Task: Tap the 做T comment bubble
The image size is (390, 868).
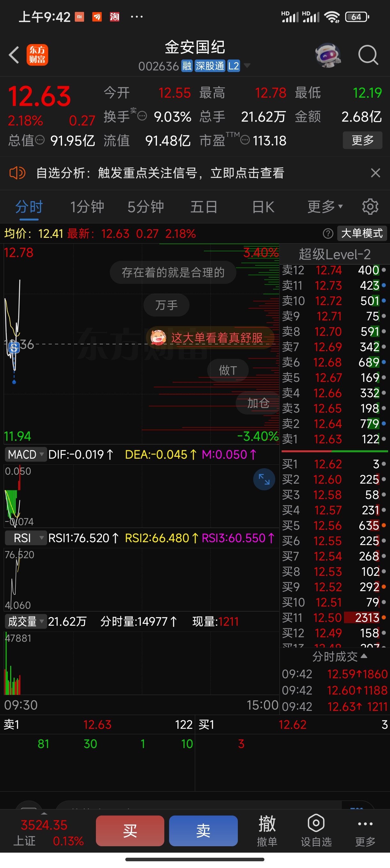Action: 228,370
